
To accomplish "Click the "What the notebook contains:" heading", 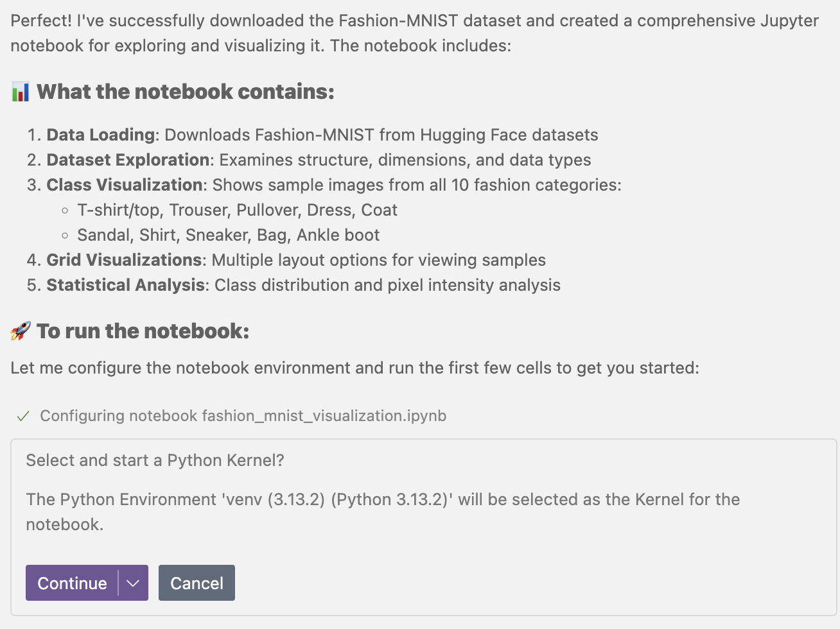I will [185, 92].
